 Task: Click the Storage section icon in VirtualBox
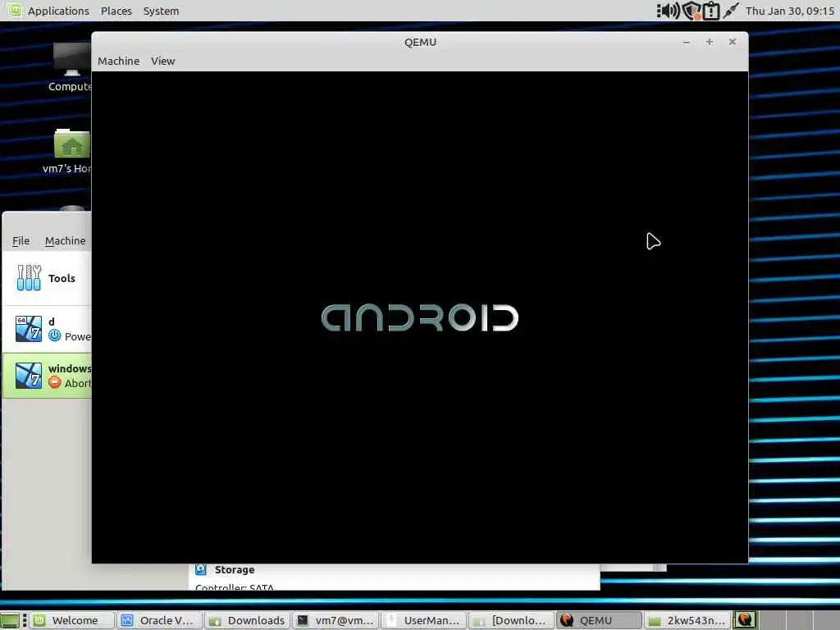[x=201, y=569]
